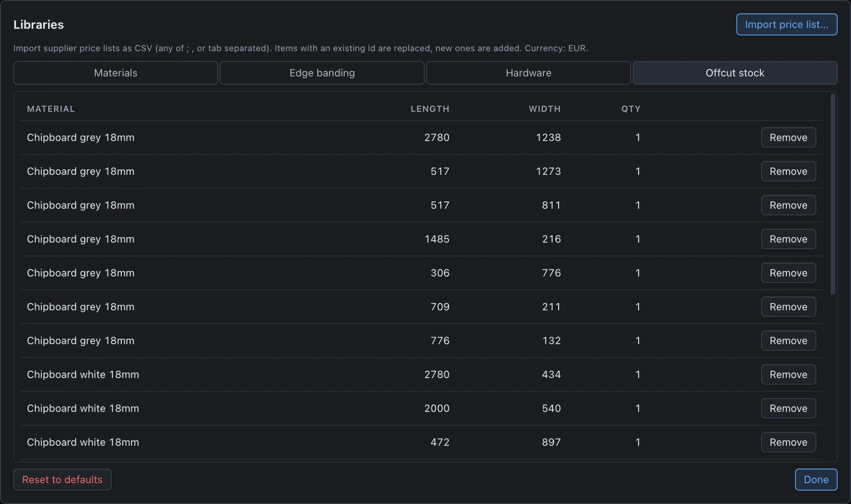851x504 pixels.
Task: Click the QTY column header
Action: coord(631,109)
